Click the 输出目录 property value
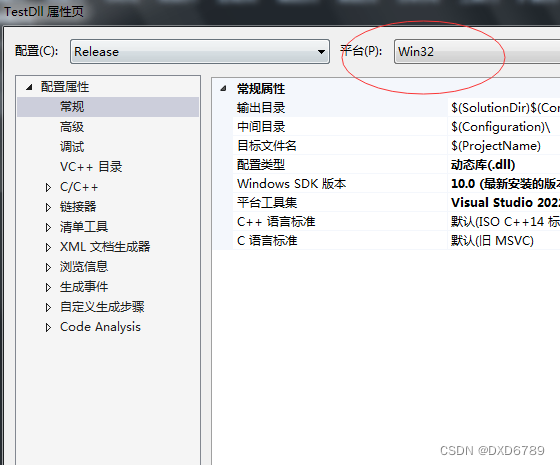 click(x=504, y=108)
